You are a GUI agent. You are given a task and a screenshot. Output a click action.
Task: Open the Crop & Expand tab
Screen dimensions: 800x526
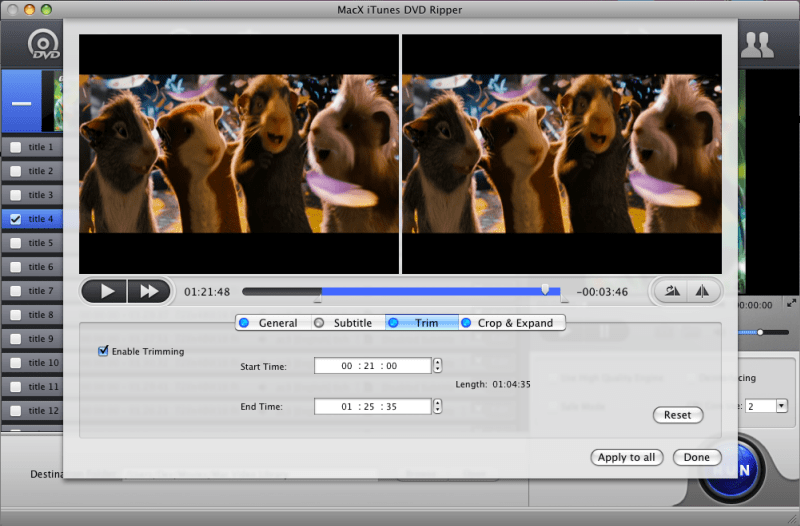tap(511, 323)
